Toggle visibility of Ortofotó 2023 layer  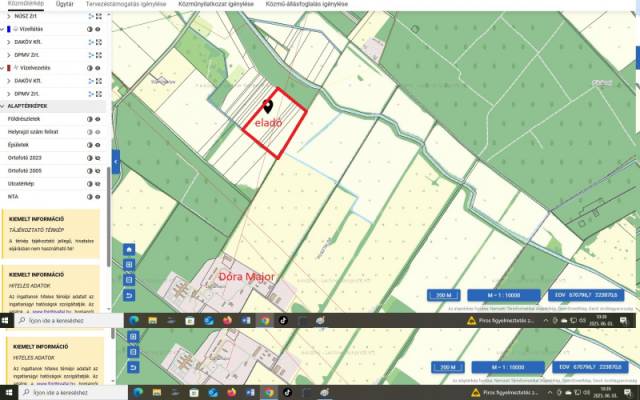coord(98,157)
